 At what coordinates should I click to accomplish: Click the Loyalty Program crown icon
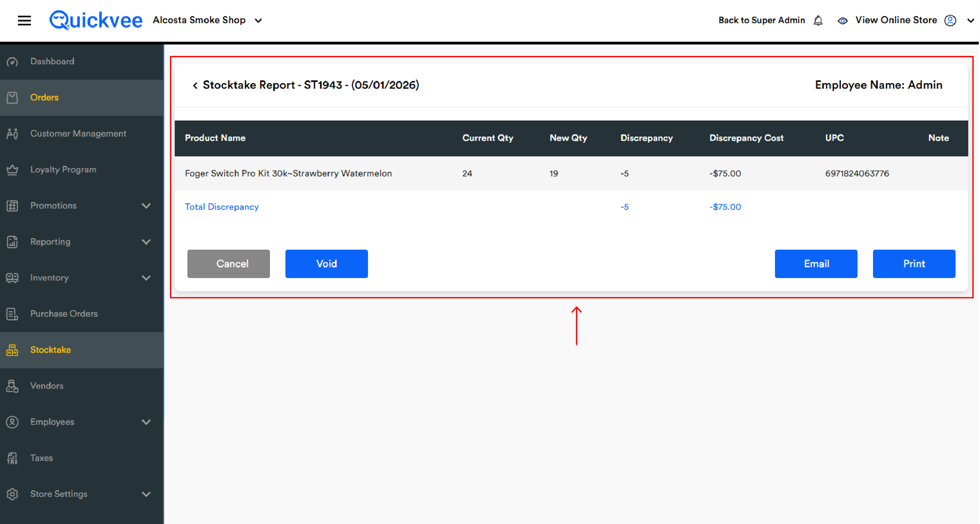(12, 170)
